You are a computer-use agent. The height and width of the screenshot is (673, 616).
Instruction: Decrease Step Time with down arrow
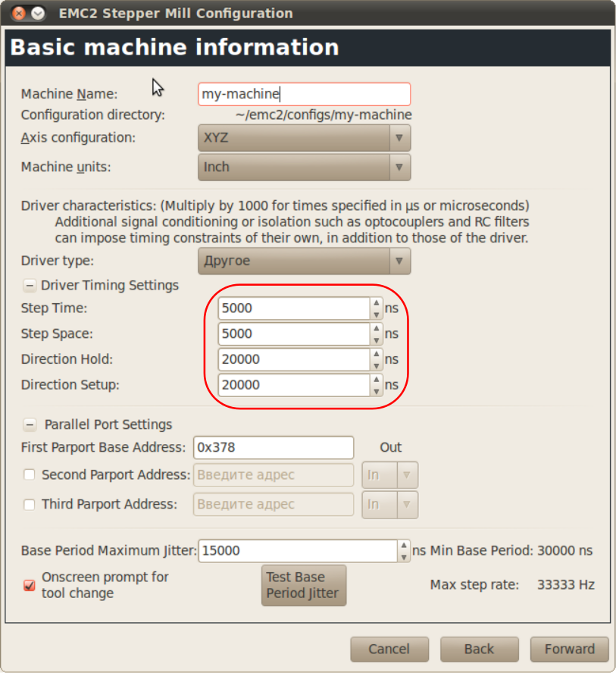[x=377, y=315]
